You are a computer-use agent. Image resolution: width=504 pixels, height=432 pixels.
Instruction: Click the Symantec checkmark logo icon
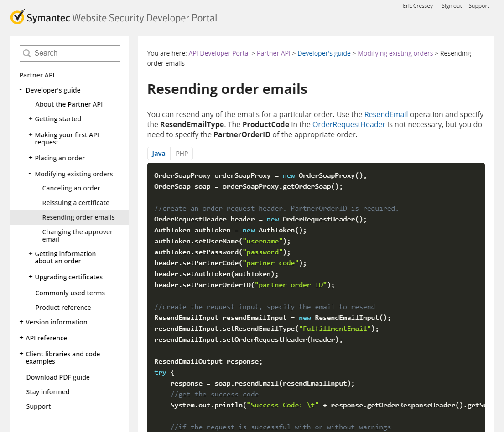[x=17, y=17]
